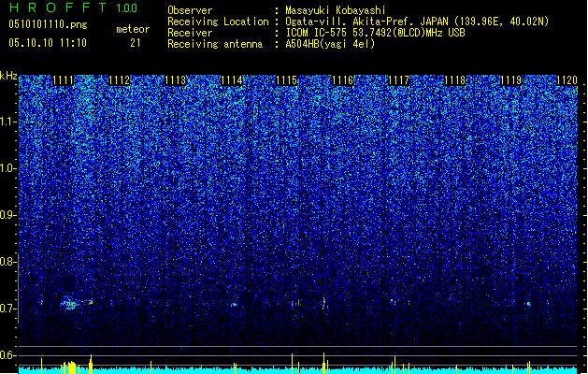This screenshot has width=588, height=374.
Task: Click the HROFFT 1.00 title text
Action: tap(73, 7)
